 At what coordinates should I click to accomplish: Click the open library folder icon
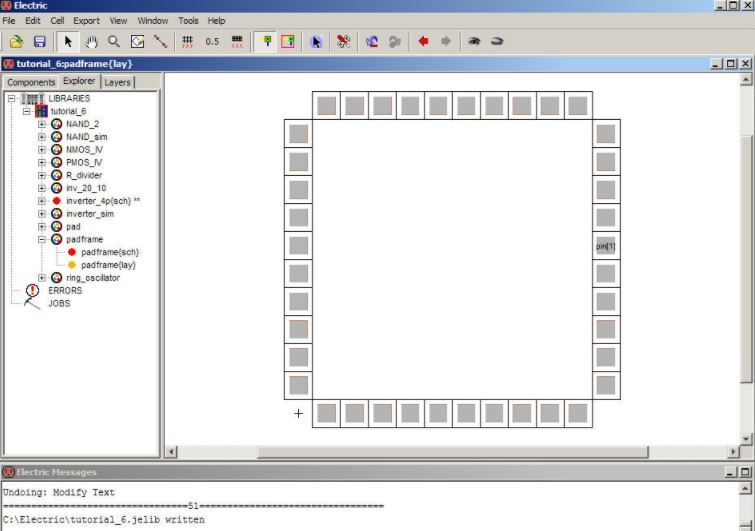[16, 42]
